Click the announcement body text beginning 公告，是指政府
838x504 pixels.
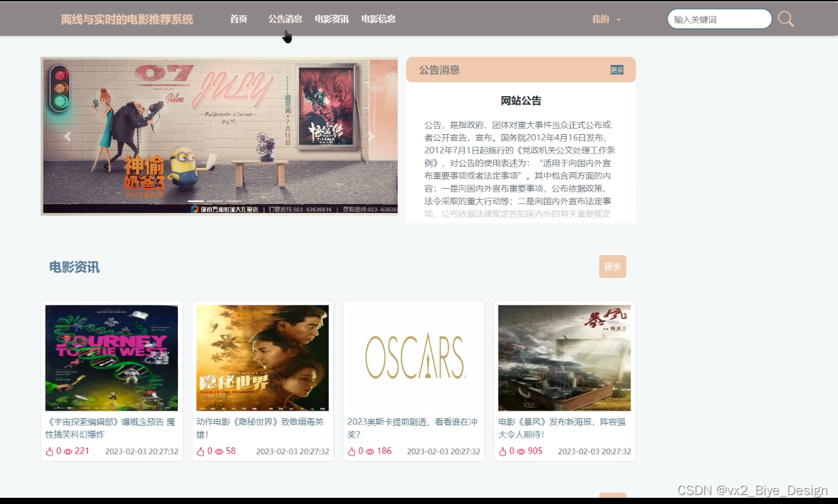(518, 169)
